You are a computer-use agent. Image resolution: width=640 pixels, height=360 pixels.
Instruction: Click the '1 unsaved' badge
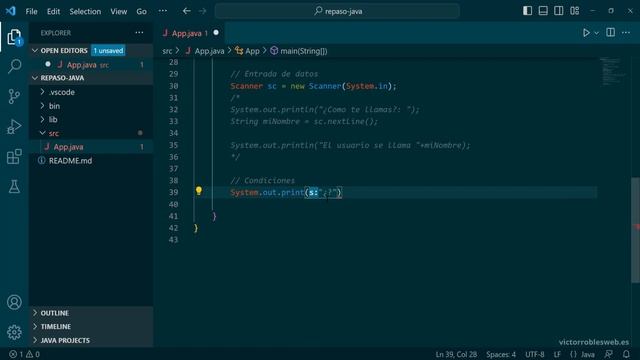(108, 51)
